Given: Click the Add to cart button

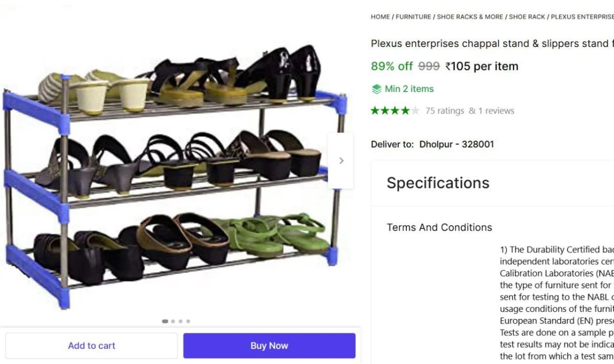Looking at the screenshot, I should 92,346.
